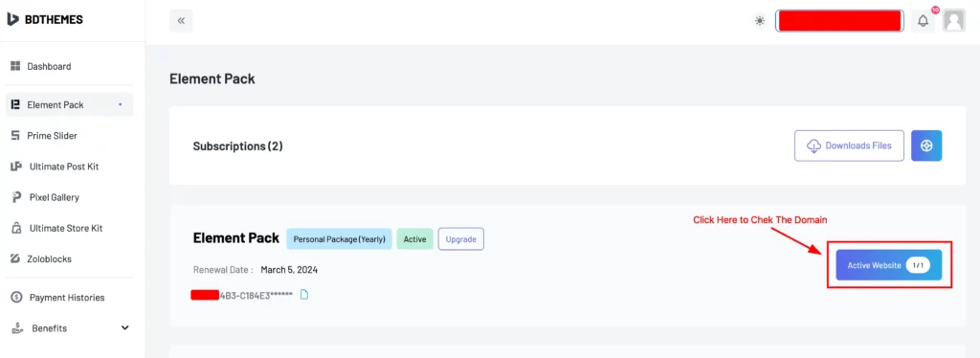Click the cloud download icon
This screenshot has width=980, height=358.
[x=813, y=146]
